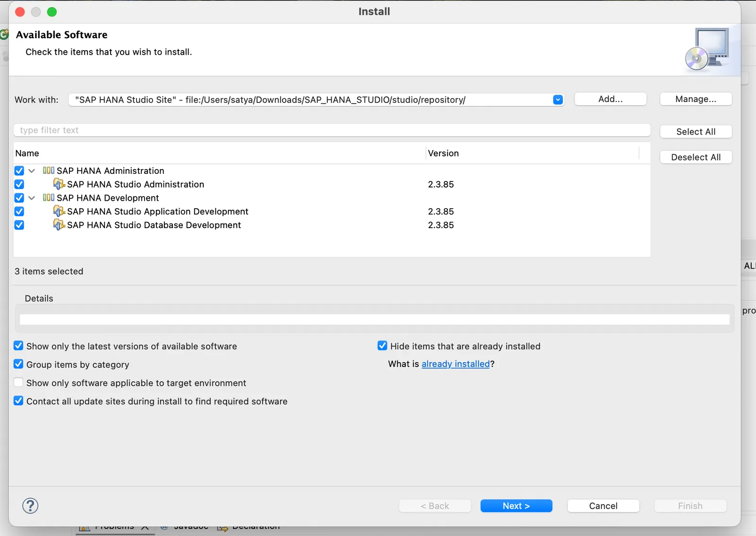Click the Studio Application Development feature icon
The width and height of the screenshot is (756, 536).
(59, 211)
